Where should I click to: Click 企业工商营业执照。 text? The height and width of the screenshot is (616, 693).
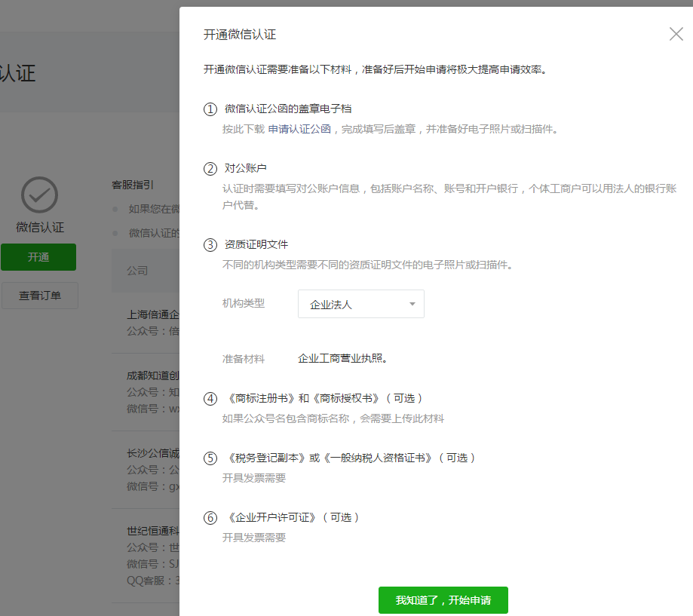pos(343,358)
